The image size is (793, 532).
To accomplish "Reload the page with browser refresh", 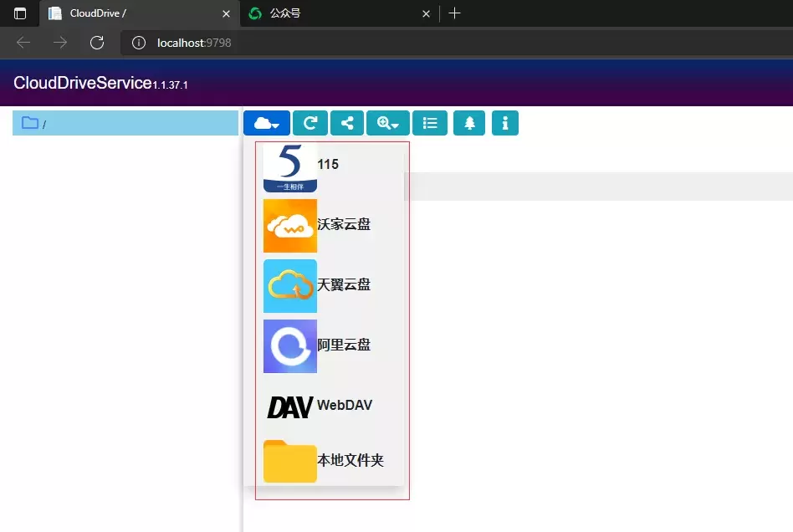I will click(97, 43).
